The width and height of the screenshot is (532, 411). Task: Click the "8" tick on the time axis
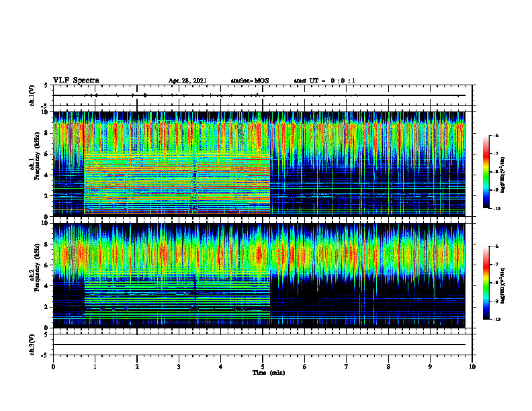coord(388,367)
